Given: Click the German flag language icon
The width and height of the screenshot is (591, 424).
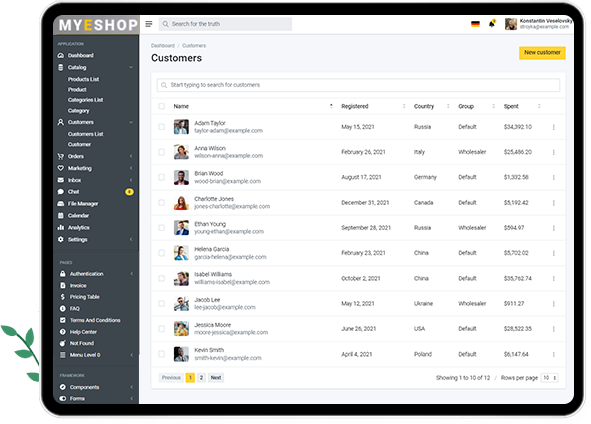Looking at the screenshot, I should [x=475, y=24].
